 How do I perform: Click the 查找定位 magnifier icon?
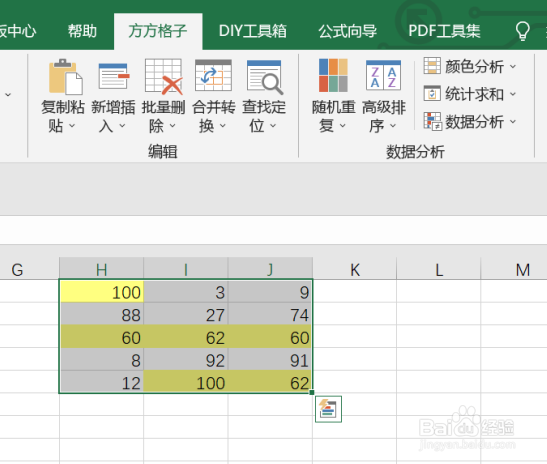(x=264, y=77)
